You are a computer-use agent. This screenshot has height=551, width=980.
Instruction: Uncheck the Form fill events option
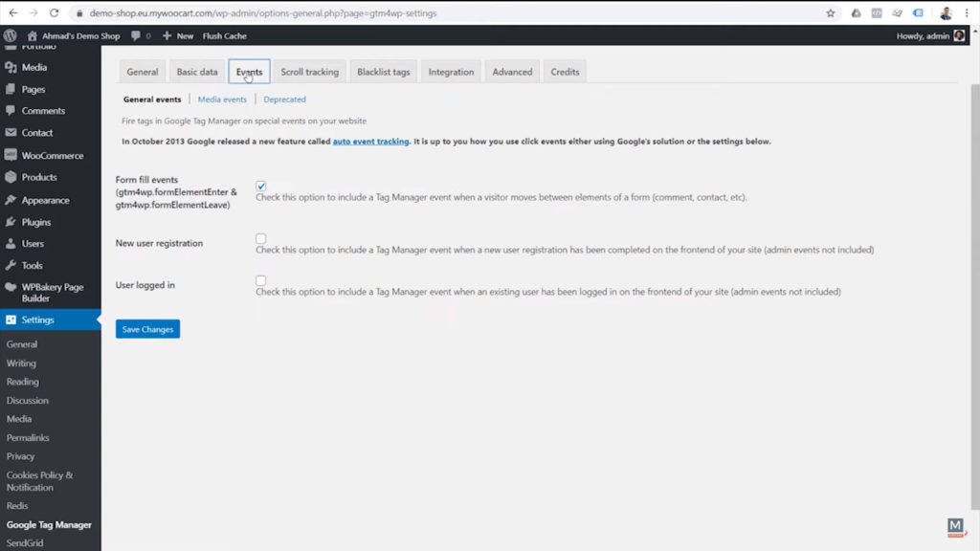coord(261,186)
